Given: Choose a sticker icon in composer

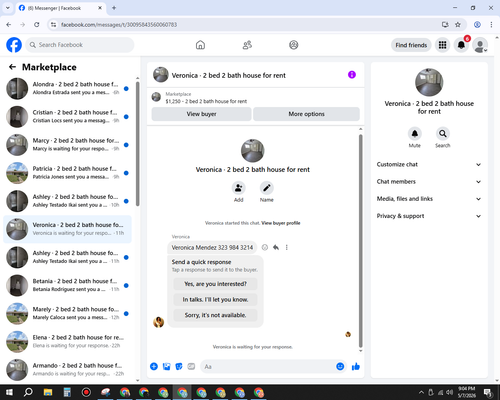Looking at the screenshot, I should (179, 367).
